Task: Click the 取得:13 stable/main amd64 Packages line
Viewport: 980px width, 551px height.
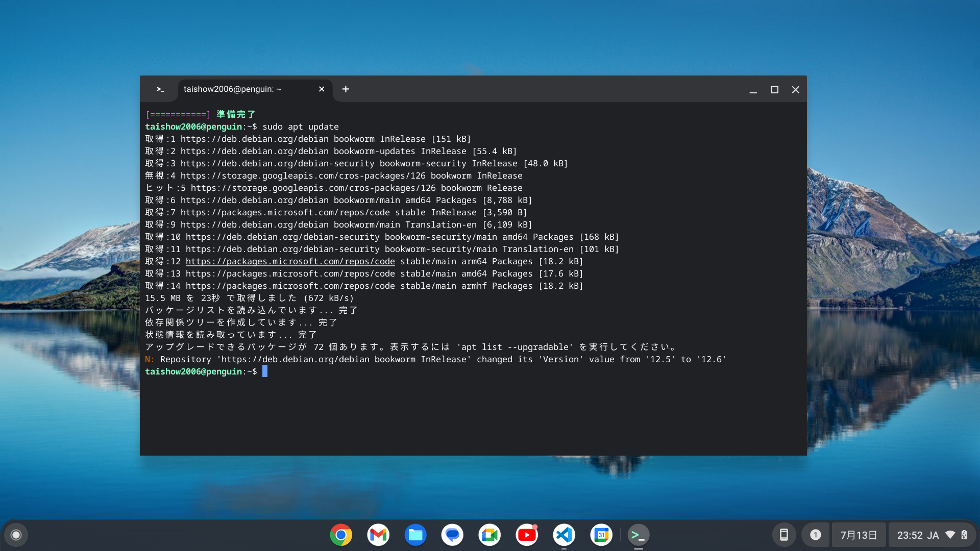Action: coord(364,273)
